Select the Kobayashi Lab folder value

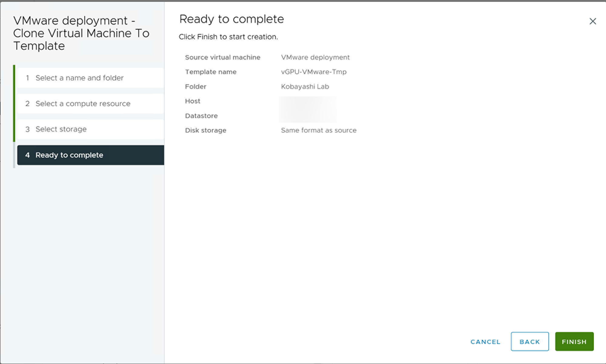pos(305,86)
